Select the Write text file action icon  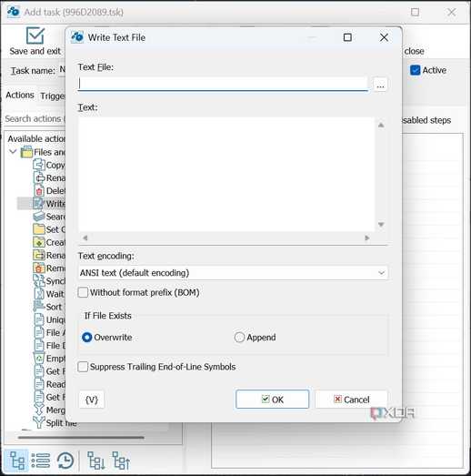coord(39,203)
